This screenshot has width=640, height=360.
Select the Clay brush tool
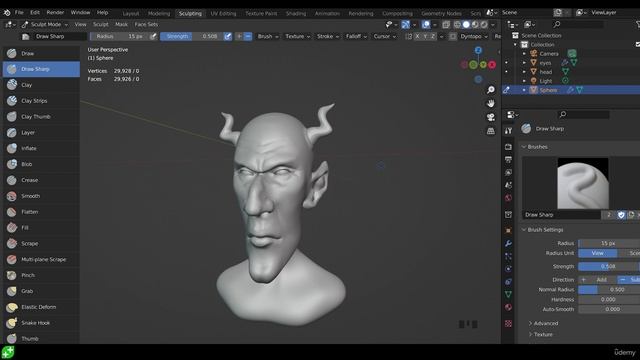point(41,85)
